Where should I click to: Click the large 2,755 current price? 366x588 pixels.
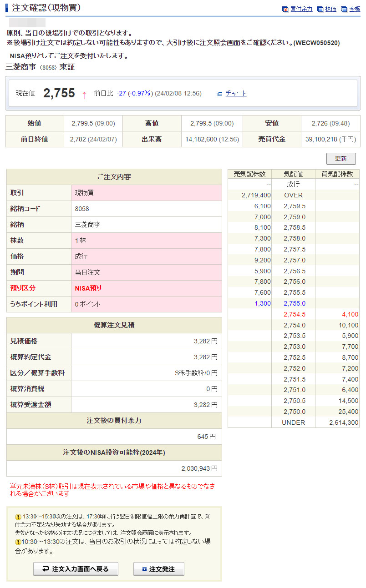coord(59,93)
